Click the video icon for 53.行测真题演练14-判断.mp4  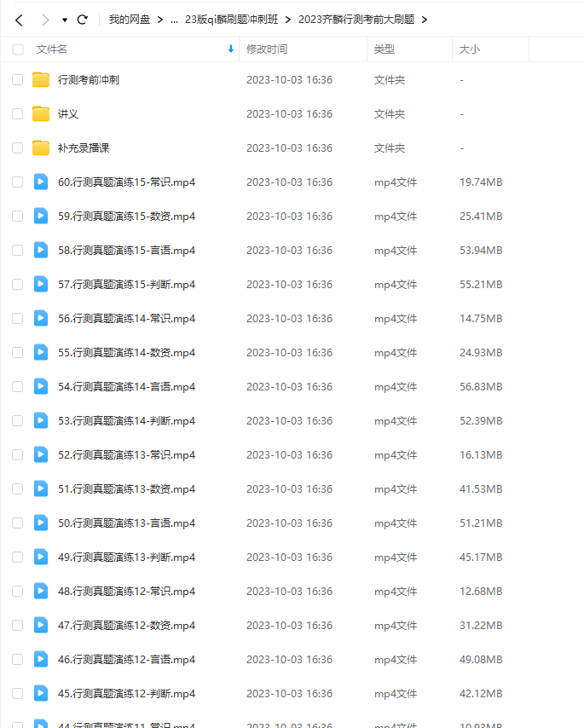point(41,420)
